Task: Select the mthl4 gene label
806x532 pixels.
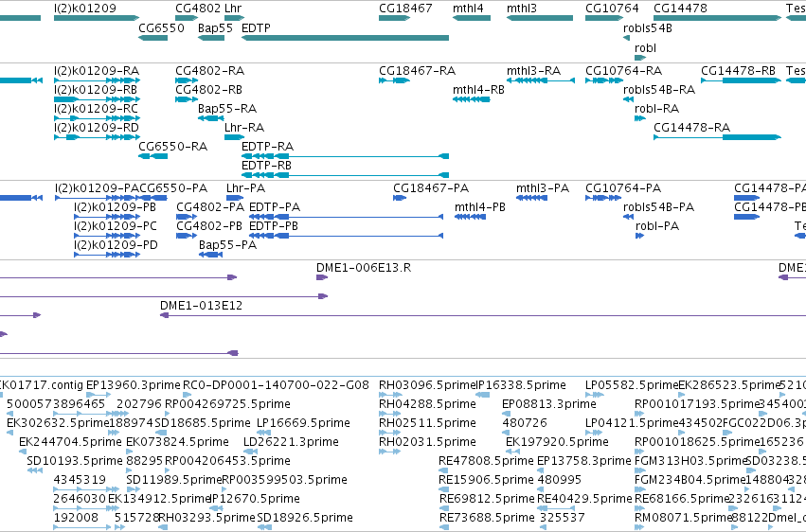Action: [468, 9]
